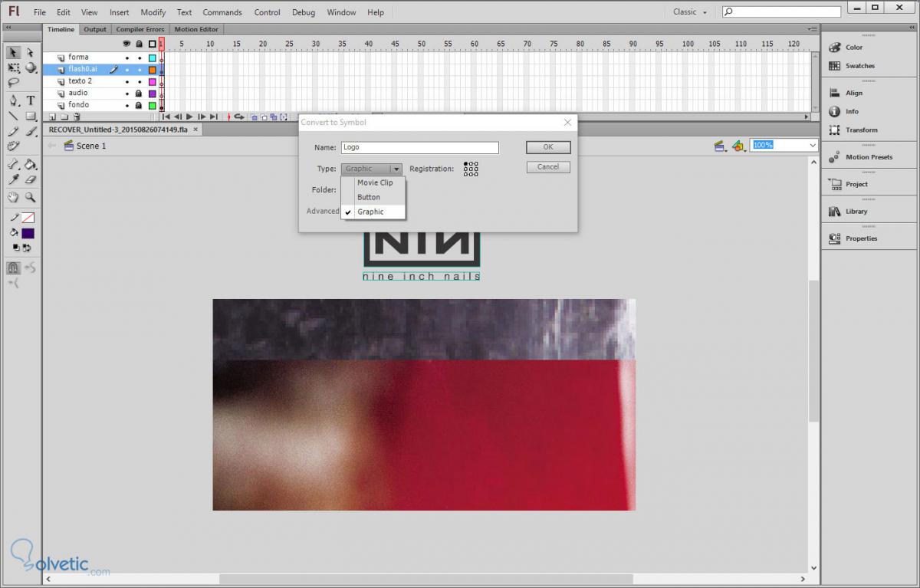Lock all layers with header padlock

(x=139, y=44)
